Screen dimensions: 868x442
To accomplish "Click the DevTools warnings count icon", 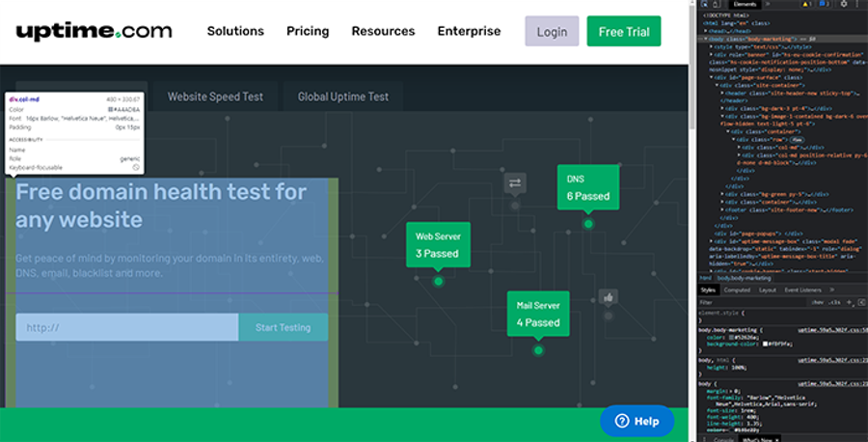I will pyautogui.click(x=806, y=4).
